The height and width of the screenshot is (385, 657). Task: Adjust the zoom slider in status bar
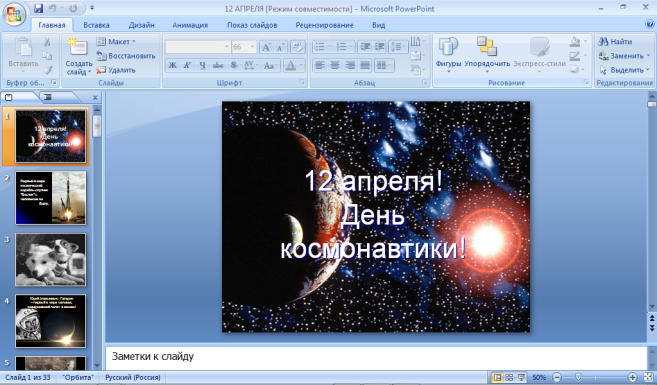pyautogui.click(x=578, y=377)
